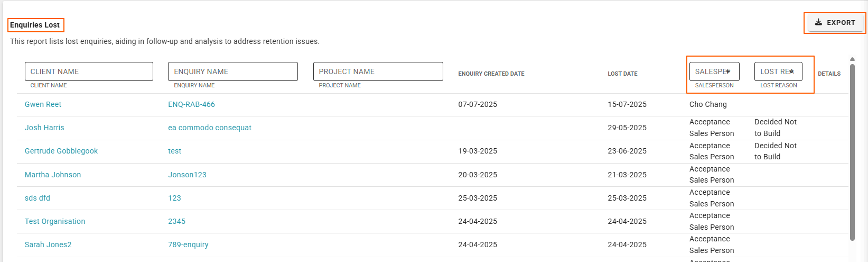Click the Lost Reason dropdown arrow
Screen dimensions: 868x262
tap(791, 71)
